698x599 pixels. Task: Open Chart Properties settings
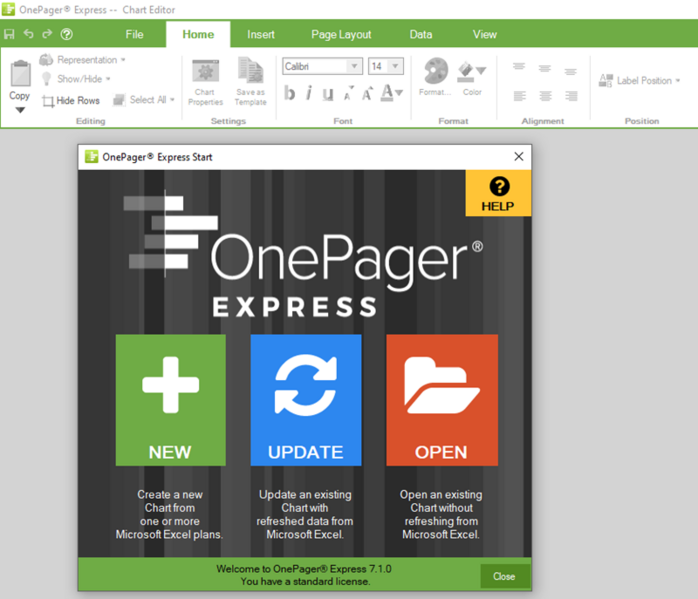205,83
